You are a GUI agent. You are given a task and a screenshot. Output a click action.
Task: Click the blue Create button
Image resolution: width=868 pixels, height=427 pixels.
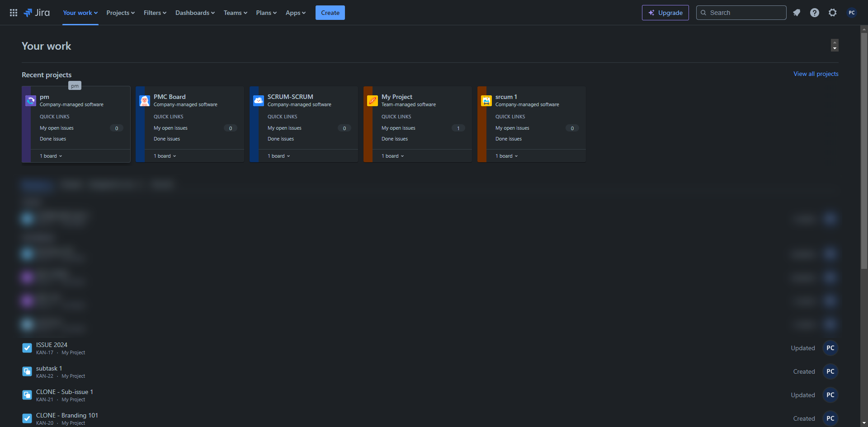tap(330, 13)
